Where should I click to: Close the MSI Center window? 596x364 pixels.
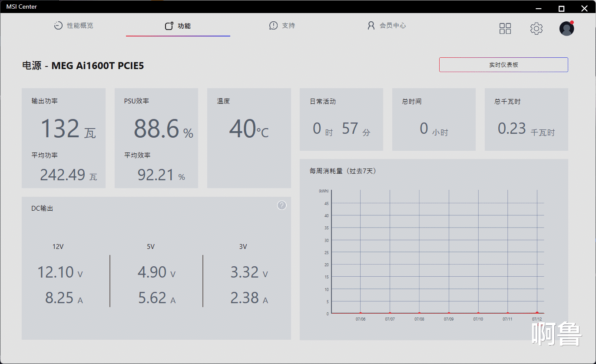point(584,8)
